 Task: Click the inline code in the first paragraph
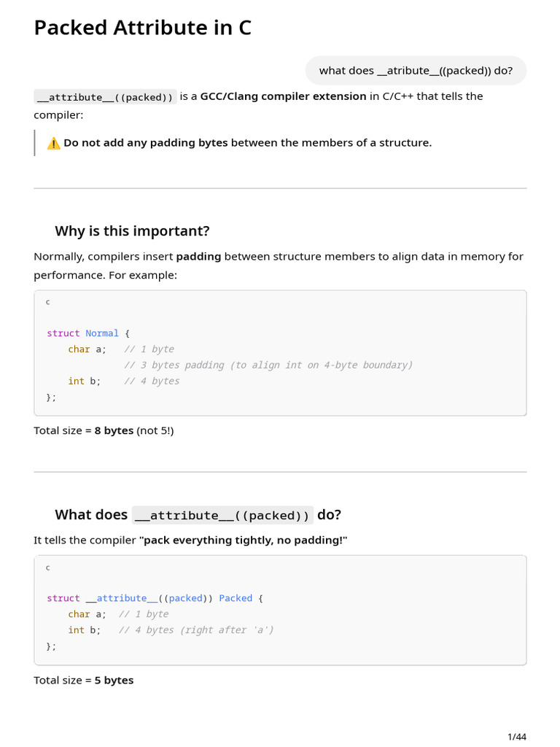[x=105, y=97]
